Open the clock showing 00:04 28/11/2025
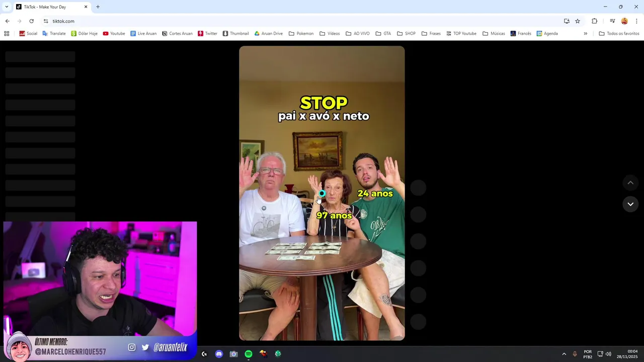The image size is (644, 362). point(627,354)
